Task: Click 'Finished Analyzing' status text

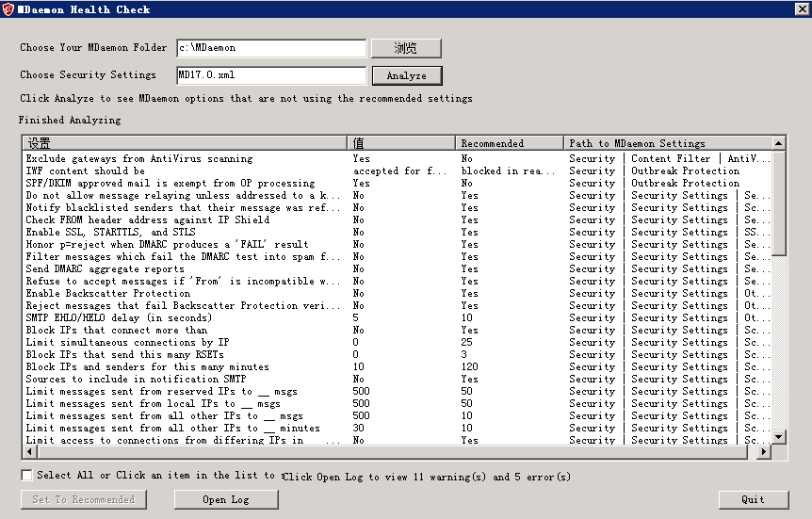Action: [70, 121]
